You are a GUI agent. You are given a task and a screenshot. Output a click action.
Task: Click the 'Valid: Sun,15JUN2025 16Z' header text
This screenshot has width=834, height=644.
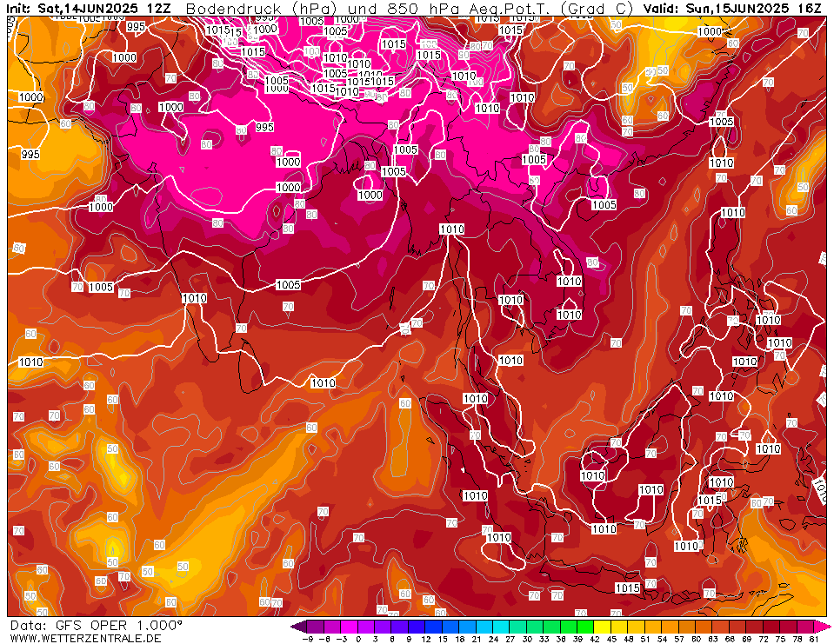click(x=732, y=9)
